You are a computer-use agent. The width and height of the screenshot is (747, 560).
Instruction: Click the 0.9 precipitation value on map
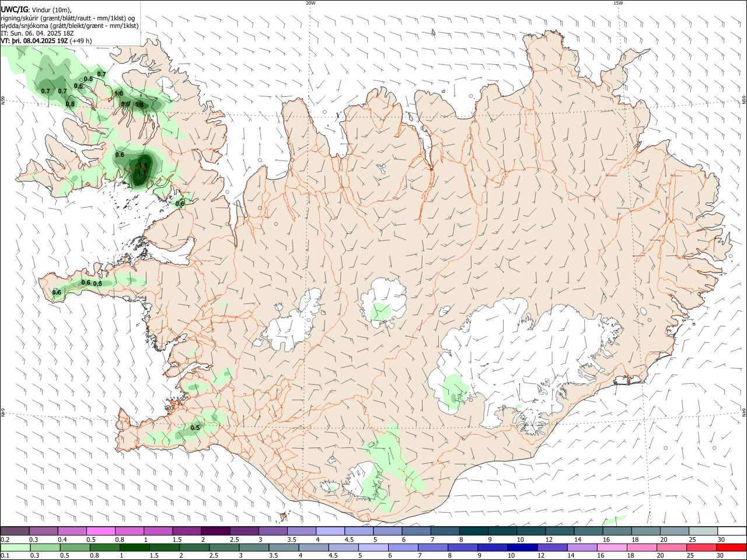pyautogui.click(x=125, y=104)
